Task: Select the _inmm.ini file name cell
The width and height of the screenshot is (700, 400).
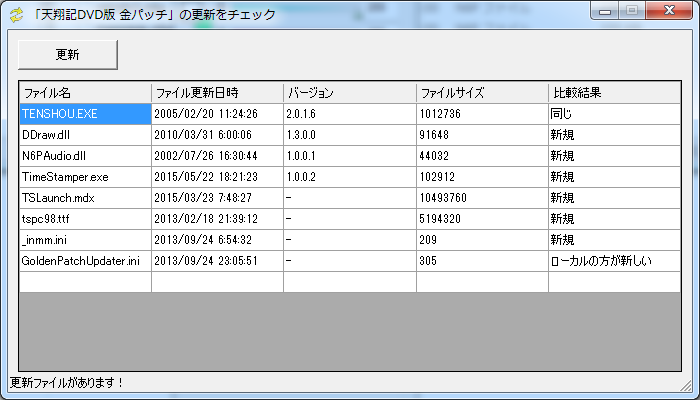Action: point(85,240)
